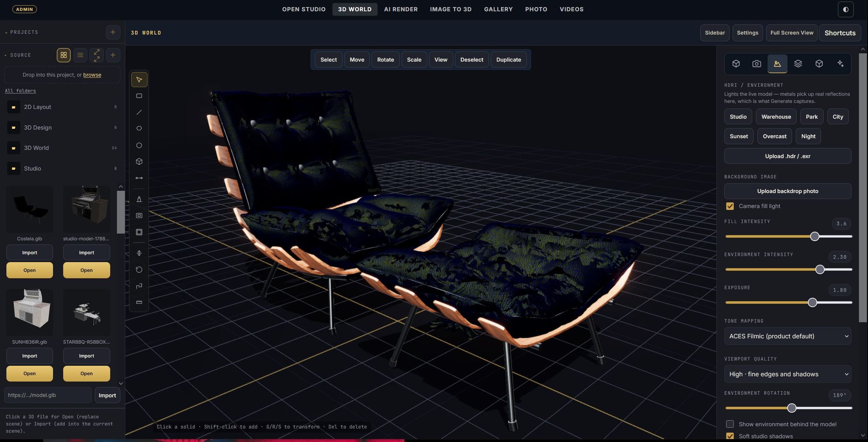This screenshot has height=442, width=868.
Task: Switch to the Photo tab
Action: pyautogui.click(x=536, y=9)
